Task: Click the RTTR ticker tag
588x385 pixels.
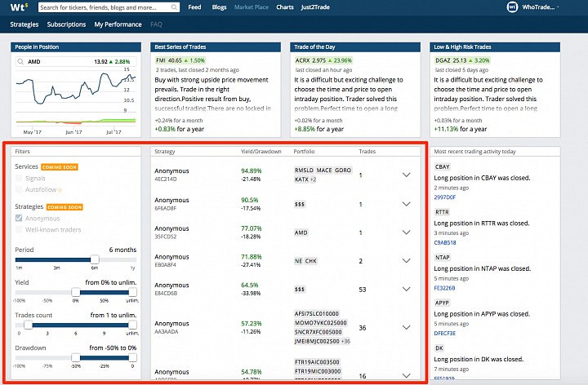Action: point(442,212)
